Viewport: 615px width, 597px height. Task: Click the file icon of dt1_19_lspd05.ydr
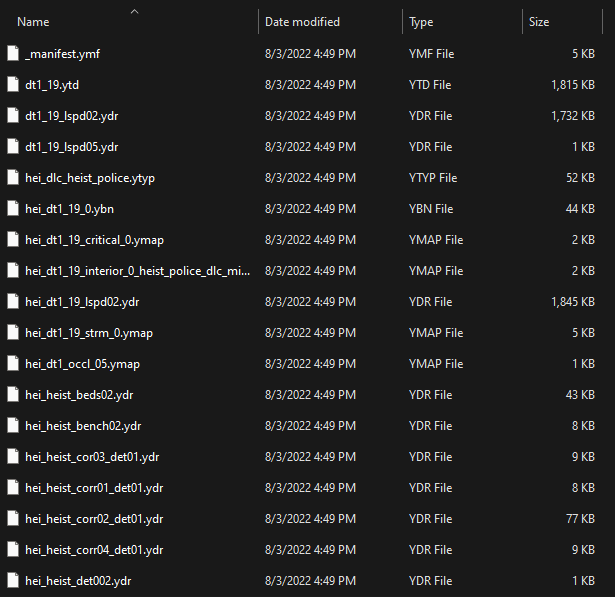coord(13,147)
